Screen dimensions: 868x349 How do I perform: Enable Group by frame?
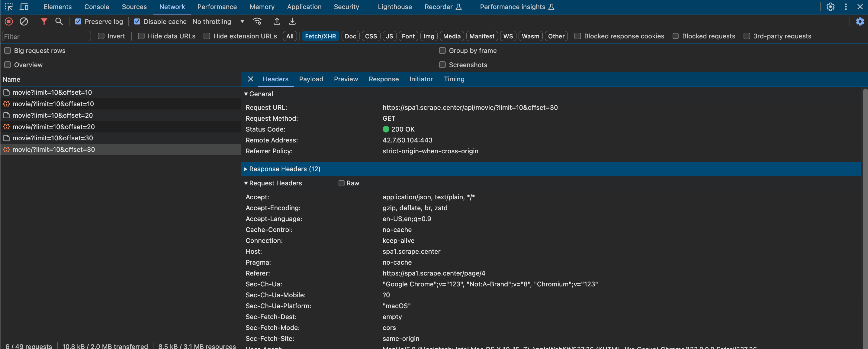[442, 51]
